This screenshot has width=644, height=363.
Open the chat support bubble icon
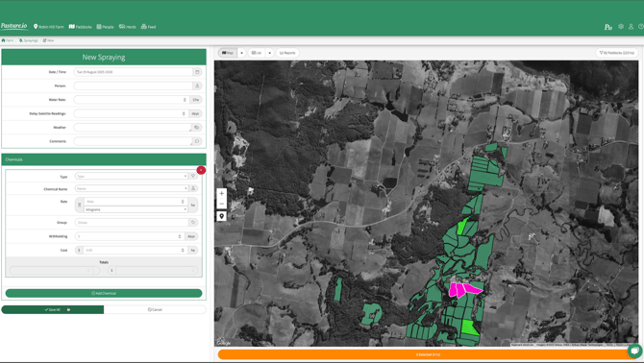[x=634, y=351]
